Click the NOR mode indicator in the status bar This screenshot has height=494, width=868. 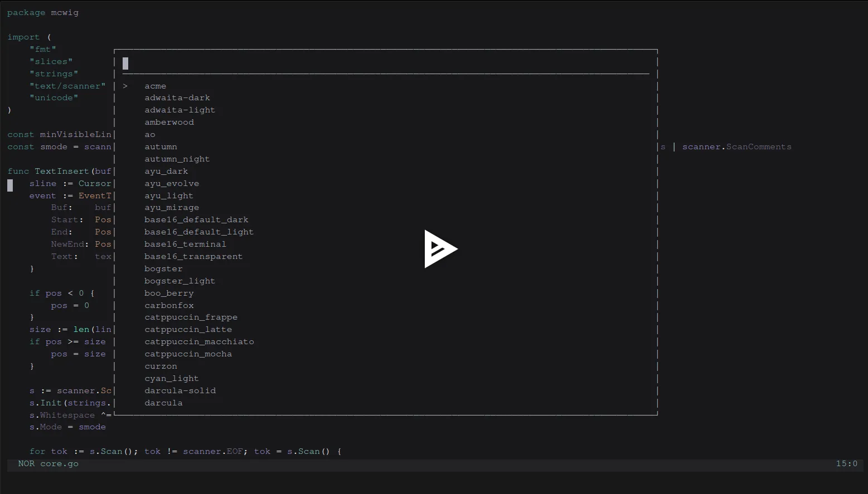(x=26, y=463)
